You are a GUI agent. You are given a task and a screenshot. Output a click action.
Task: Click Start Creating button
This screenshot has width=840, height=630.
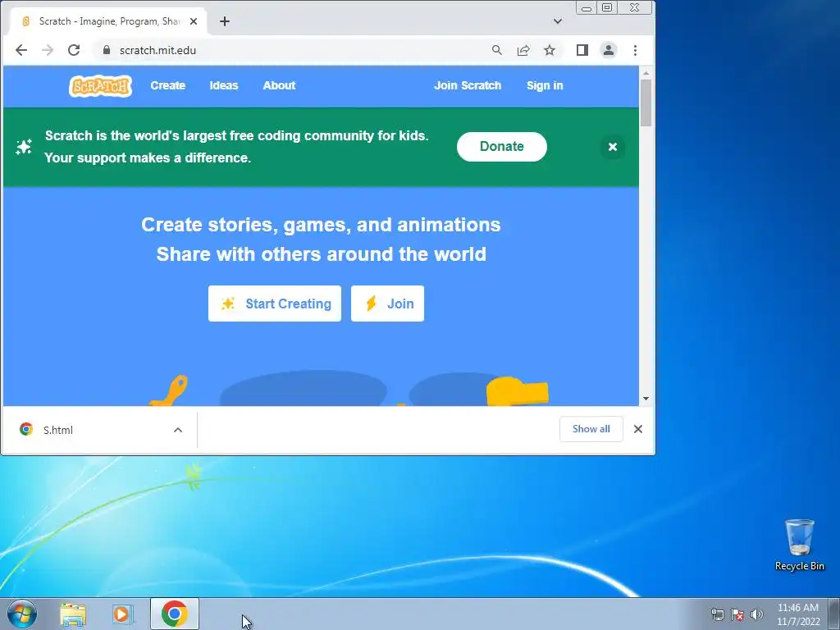click(275, 304)
